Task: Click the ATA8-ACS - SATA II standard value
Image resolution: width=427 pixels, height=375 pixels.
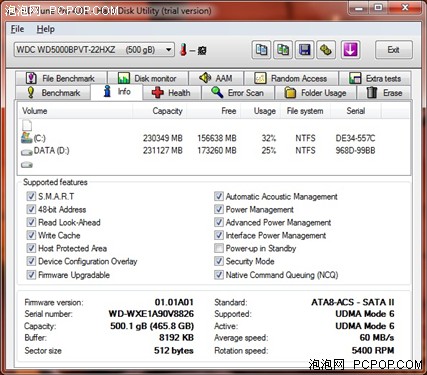Action: click(353, 302)
